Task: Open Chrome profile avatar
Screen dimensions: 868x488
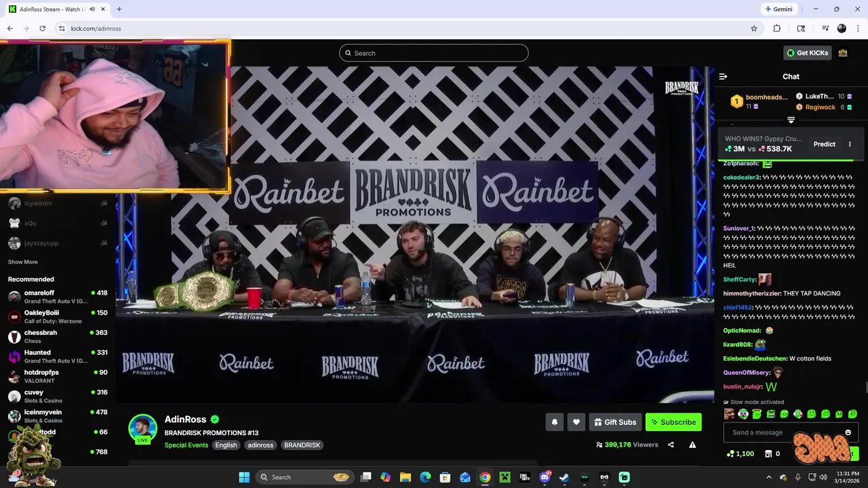Action: pyautogui.click(x=842, y=28)
